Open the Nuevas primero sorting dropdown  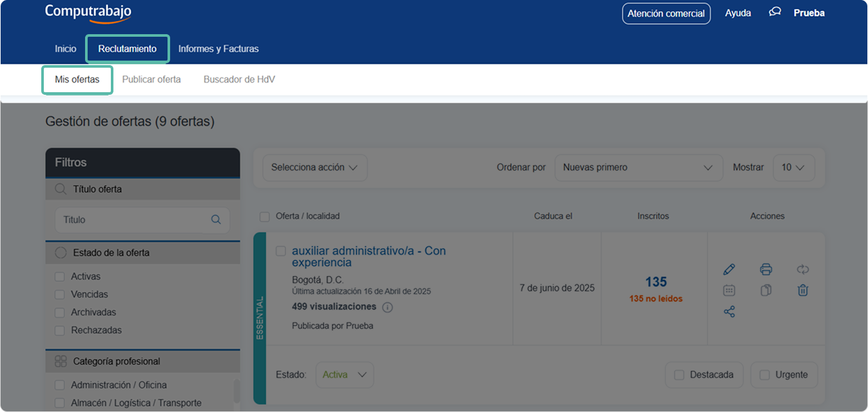click(x=638, y=167)
